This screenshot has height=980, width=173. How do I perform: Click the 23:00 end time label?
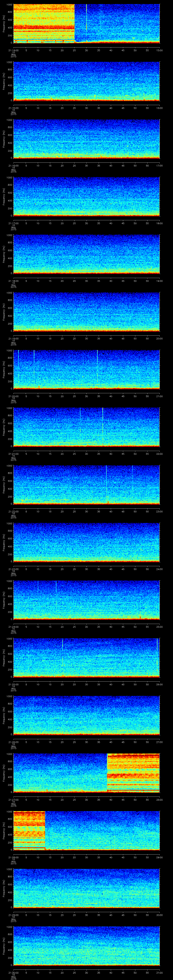160,511
